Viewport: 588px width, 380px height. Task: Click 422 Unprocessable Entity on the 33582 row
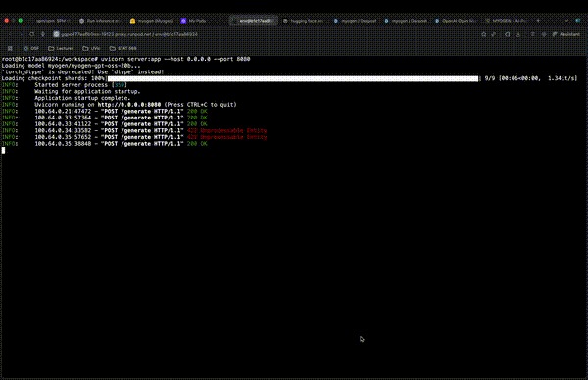tap(227, 131)
